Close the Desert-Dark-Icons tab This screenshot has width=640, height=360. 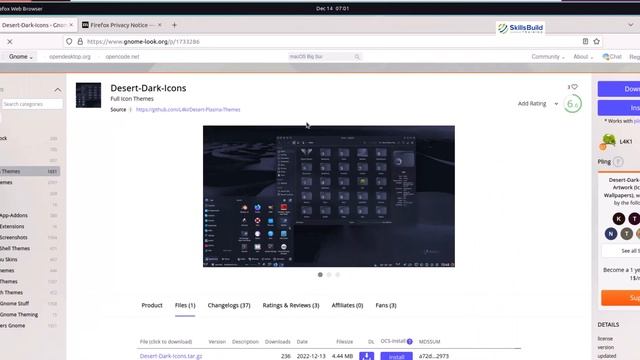[71, 25]
